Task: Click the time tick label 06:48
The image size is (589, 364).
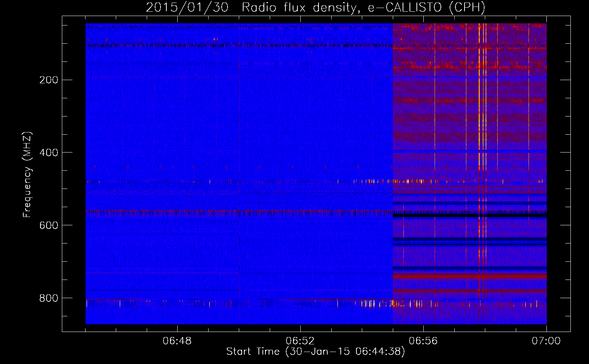Action: [177, 341]
